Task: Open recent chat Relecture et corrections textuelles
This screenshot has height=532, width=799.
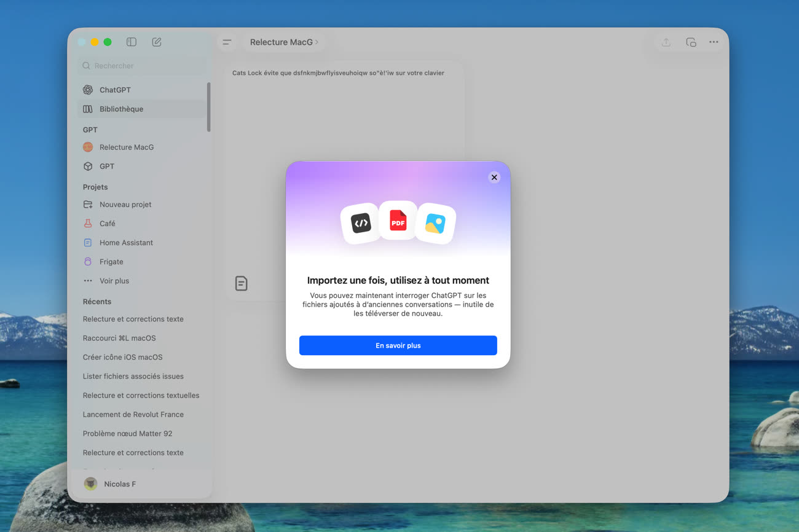Action: coord(142,395)
